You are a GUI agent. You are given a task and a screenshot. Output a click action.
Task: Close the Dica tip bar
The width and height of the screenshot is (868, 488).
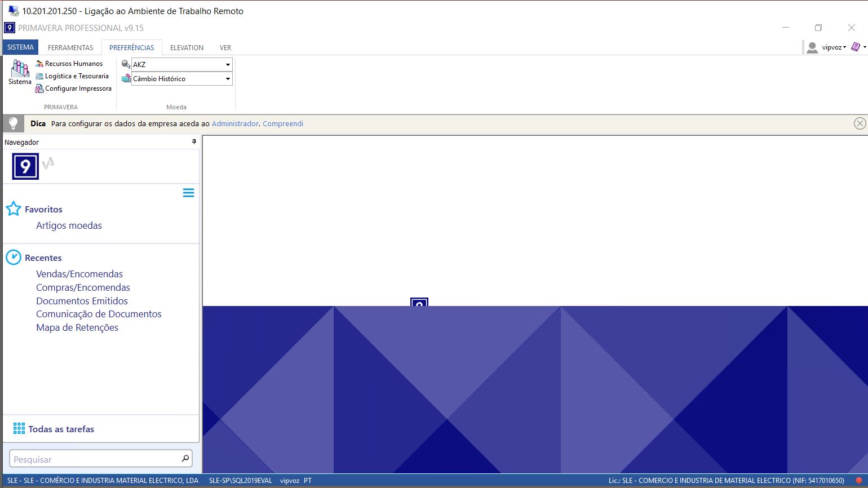coord(860,123)
